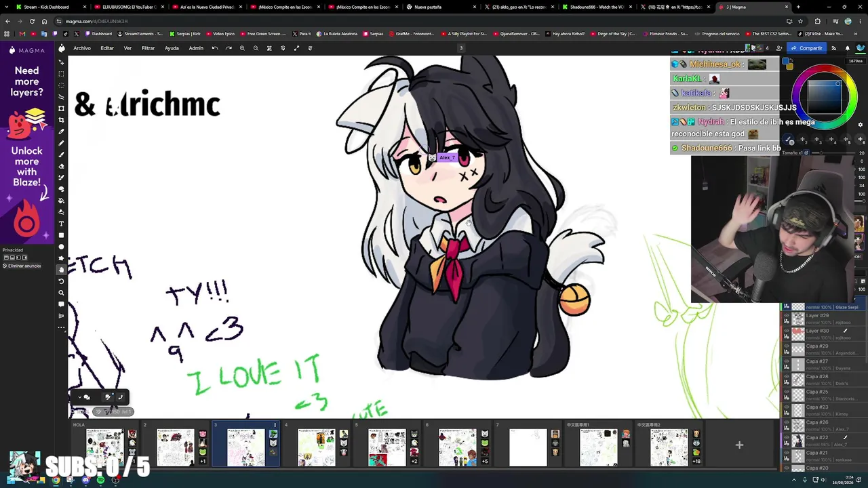Select the Ellipse shape tool
The width and height of the screenshot is (868, 488).
(61, 247)
